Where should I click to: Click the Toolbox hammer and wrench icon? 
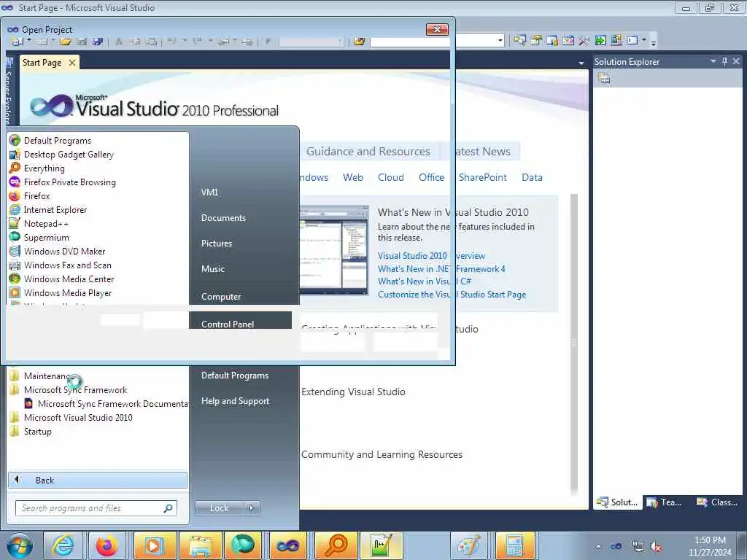[584, 41]
